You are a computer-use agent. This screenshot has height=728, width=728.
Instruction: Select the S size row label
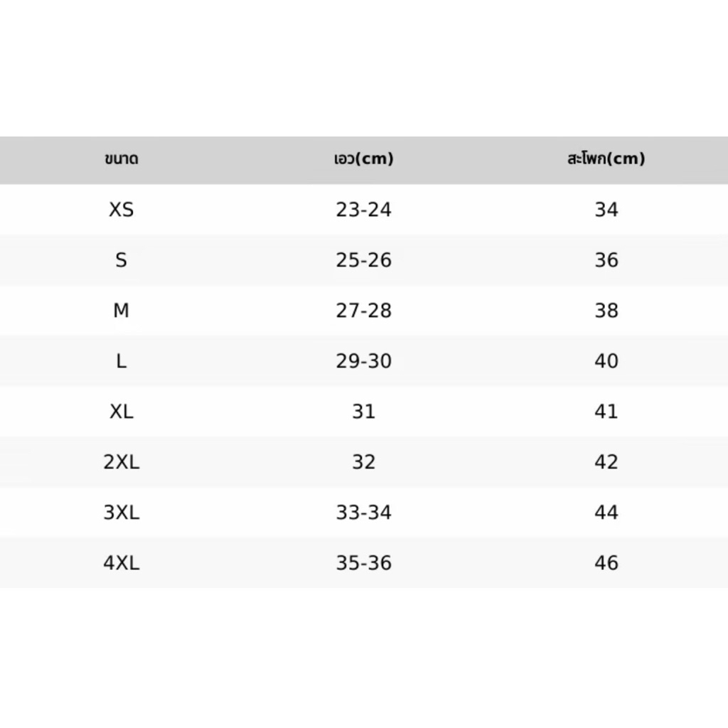point(121,260)
